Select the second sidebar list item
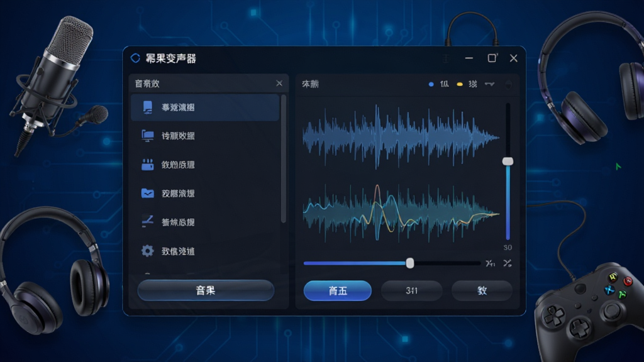 click(x=205, y=136)
